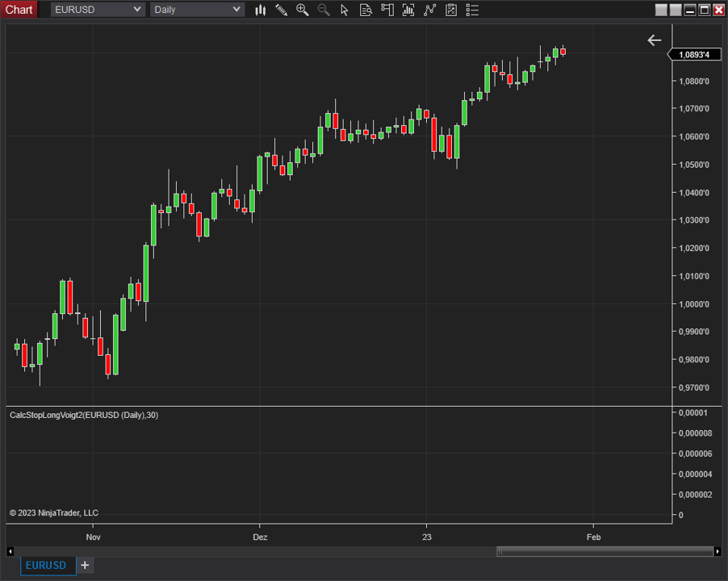Click the bar type chart style icon

261,10
